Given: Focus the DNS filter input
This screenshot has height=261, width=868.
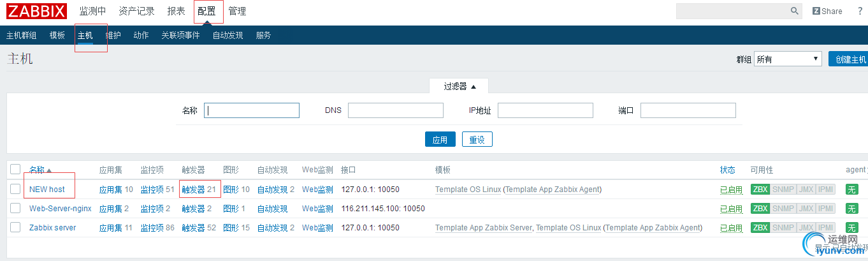Looking at the screenshot, I should coord(396,110).
